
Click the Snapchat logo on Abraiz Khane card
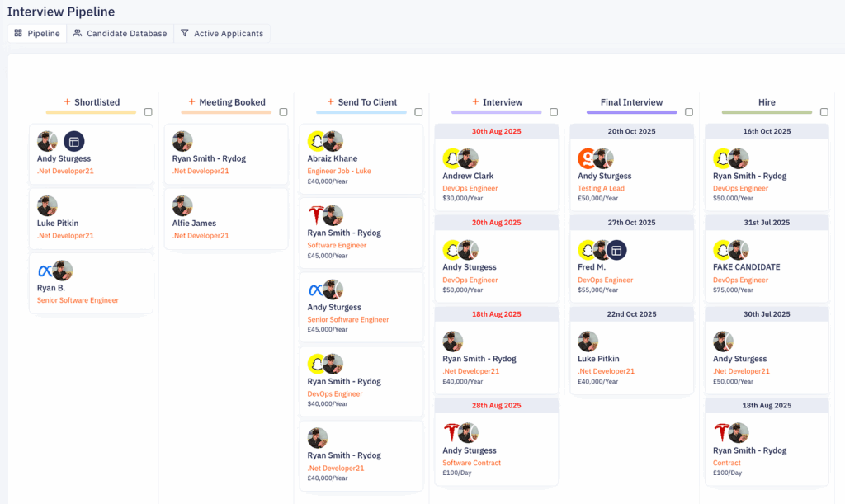pos(316,141)
